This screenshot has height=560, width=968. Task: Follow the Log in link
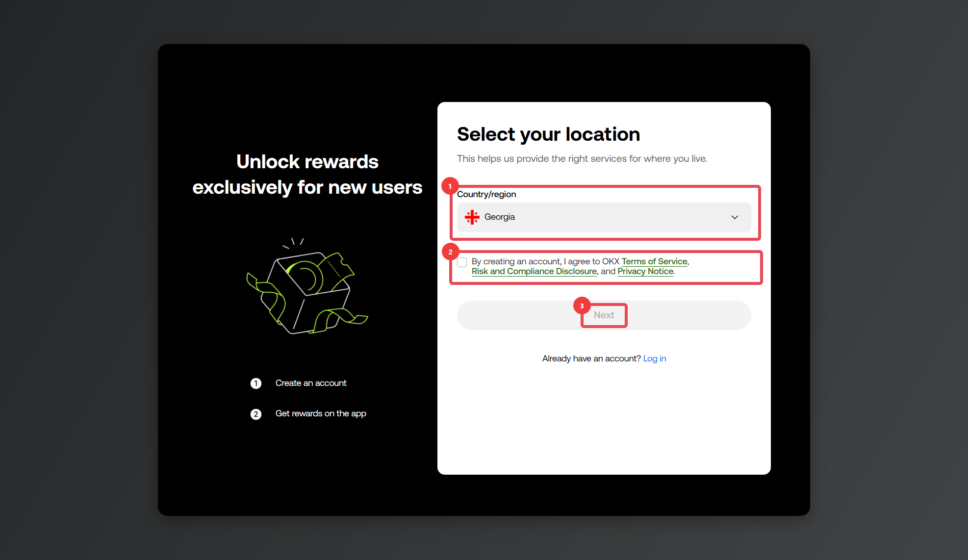(x=654, y=358)
